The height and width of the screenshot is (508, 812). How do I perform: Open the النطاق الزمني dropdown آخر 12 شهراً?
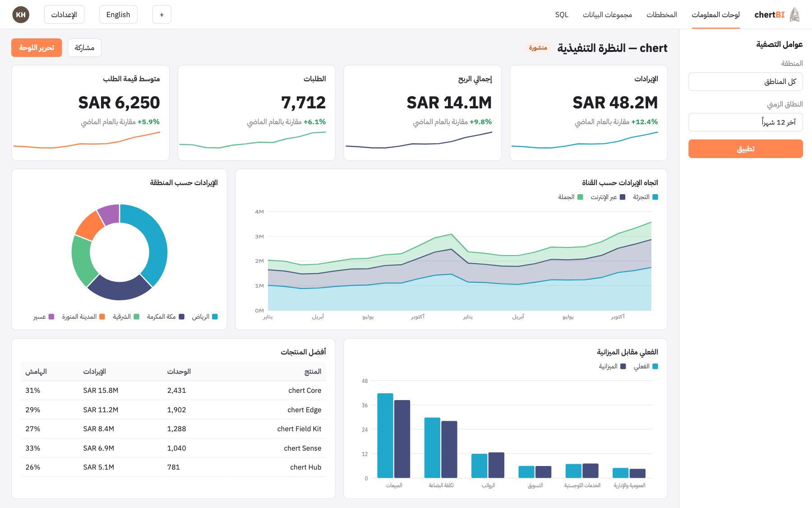[x=746, y=122]
